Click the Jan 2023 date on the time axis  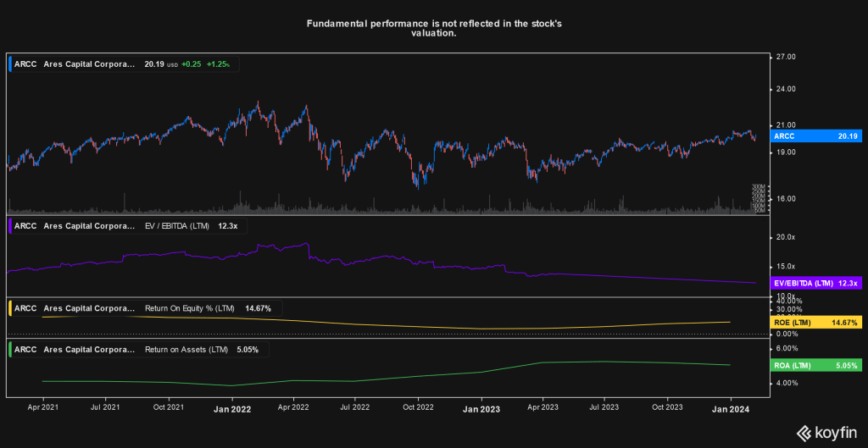481,408
